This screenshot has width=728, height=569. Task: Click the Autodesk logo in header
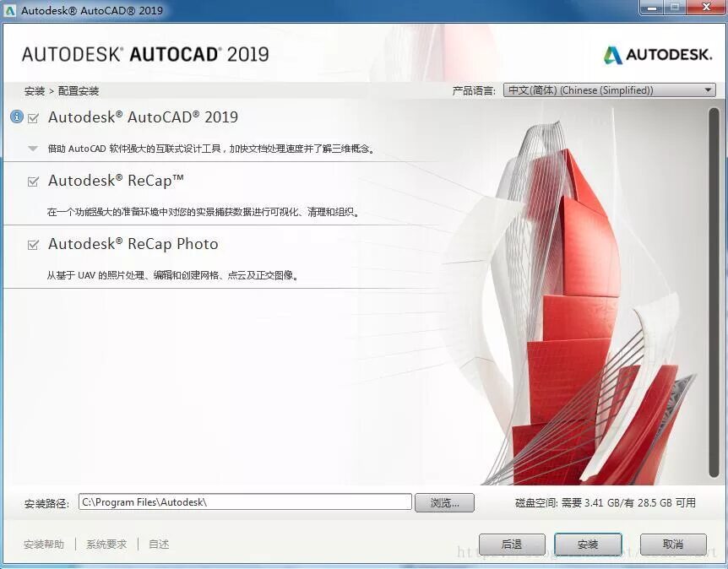(x=657, y=55)
